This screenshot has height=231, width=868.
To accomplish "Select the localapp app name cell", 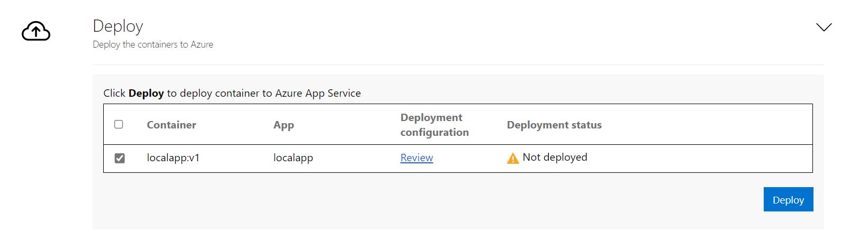I will [293, 158].
